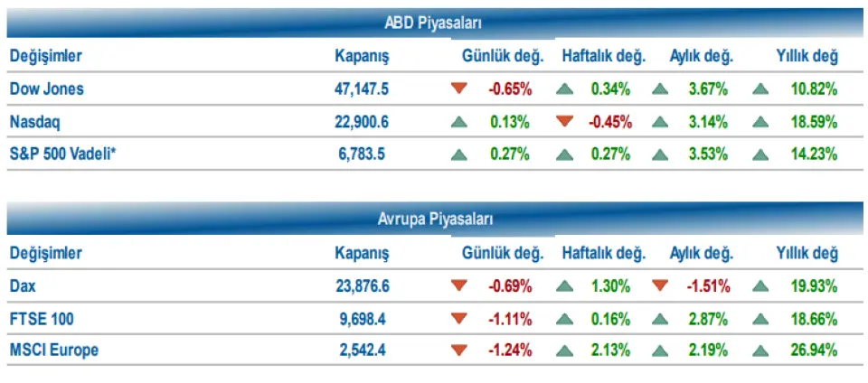Click the S&P 500 Vadeli* label
Screen dimensions: 868x383
click(63, 154)
